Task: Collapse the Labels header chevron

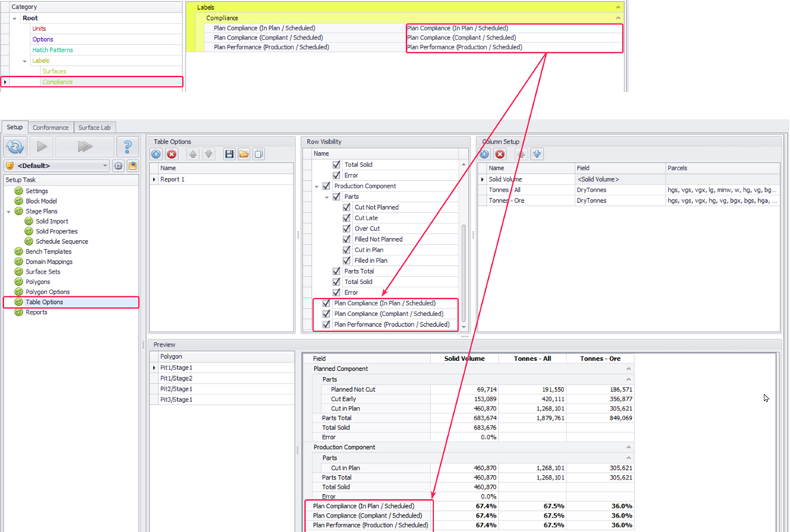Action: [x=618, y=8]
